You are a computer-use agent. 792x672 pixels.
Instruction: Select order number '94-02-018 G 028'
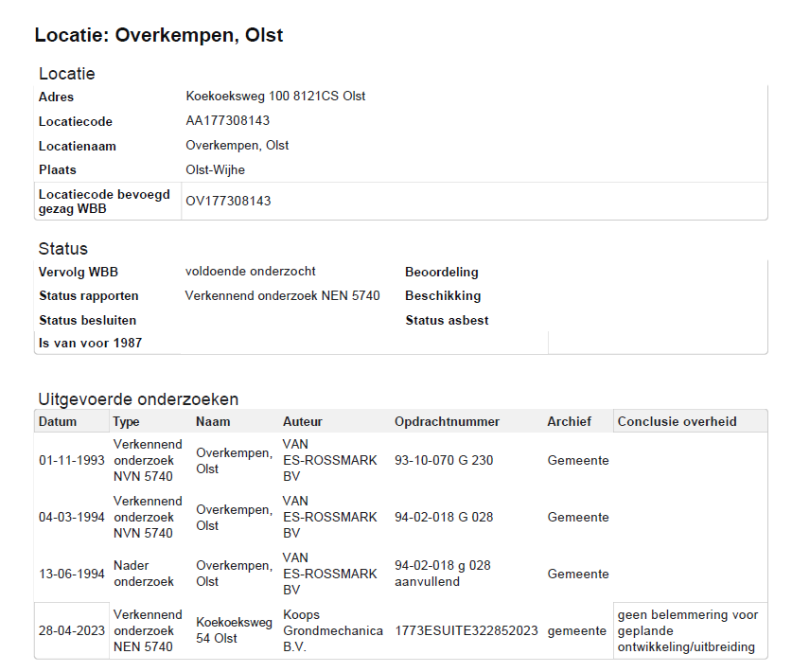click(x=444, y=518)
